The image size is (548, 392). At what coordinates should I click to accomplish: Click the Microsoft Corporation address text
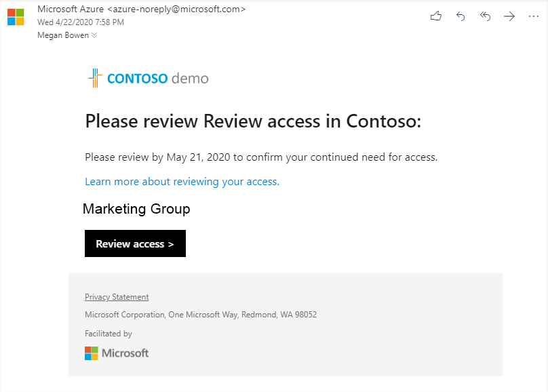[x=201, y=315]
